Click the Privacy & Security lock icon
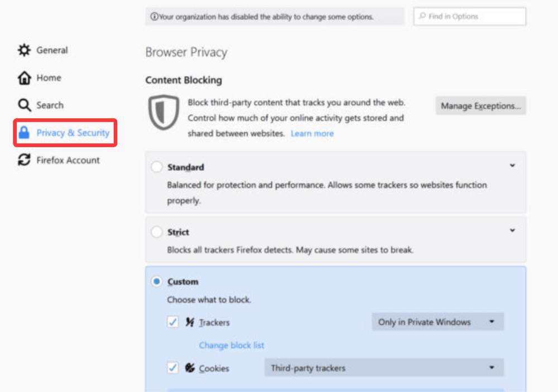Screen dimensions: 558x392 point(24,133)
